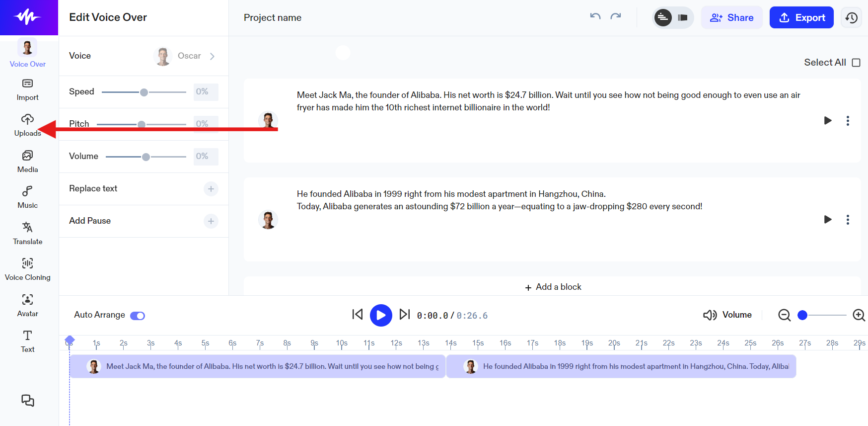The image size is (868, 426).
Task: Click the 10s mark on timeline ruler
Action: coord(342,343)
